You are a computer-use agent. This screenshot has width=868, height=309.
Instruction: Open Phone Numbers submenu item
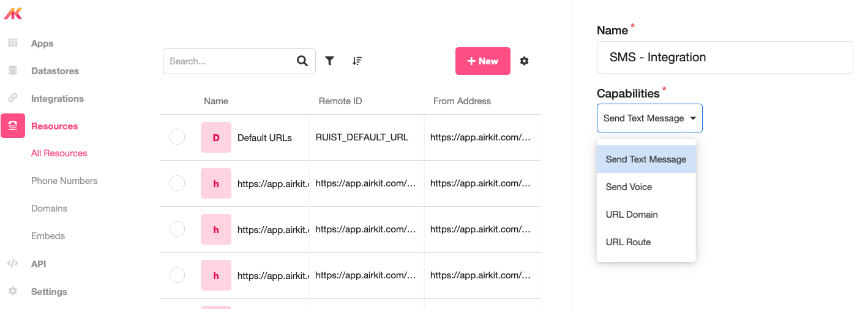(64, 181)
